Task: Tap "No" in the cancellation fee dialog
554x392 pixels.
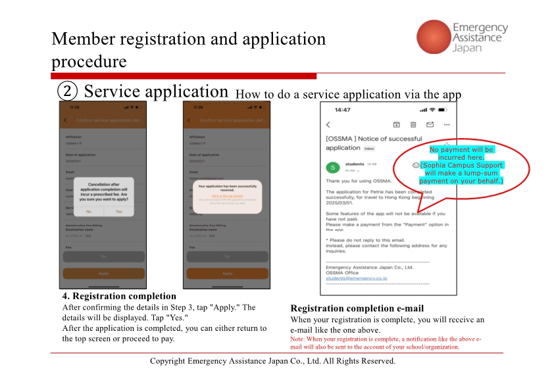Action: [x=89, y=212]
